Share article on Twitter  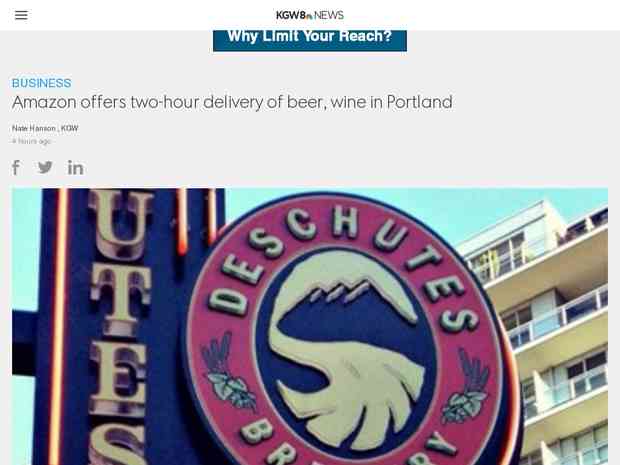[45, 167]
